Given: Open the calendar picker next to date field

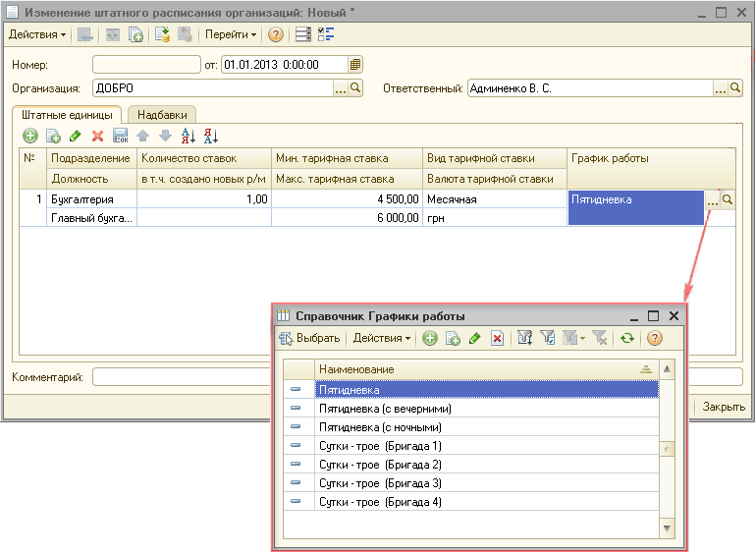Looking at the screenshot, I should tap(355, 65).
